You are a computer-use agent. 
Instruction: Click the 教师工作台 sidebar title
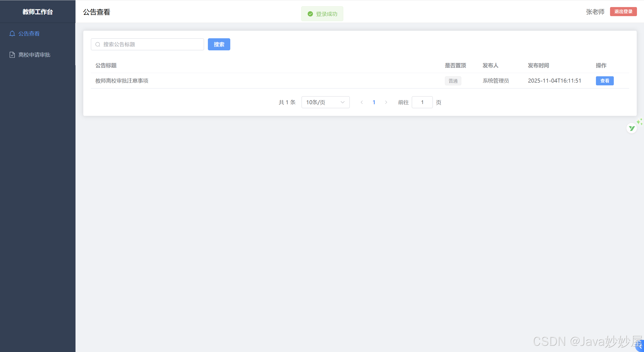[x=38, y=12]
